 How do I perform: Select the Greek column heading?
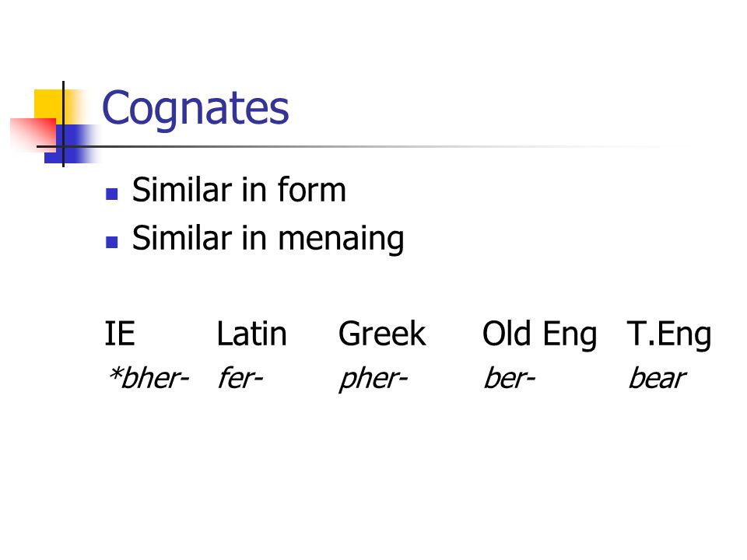point(382,334)
